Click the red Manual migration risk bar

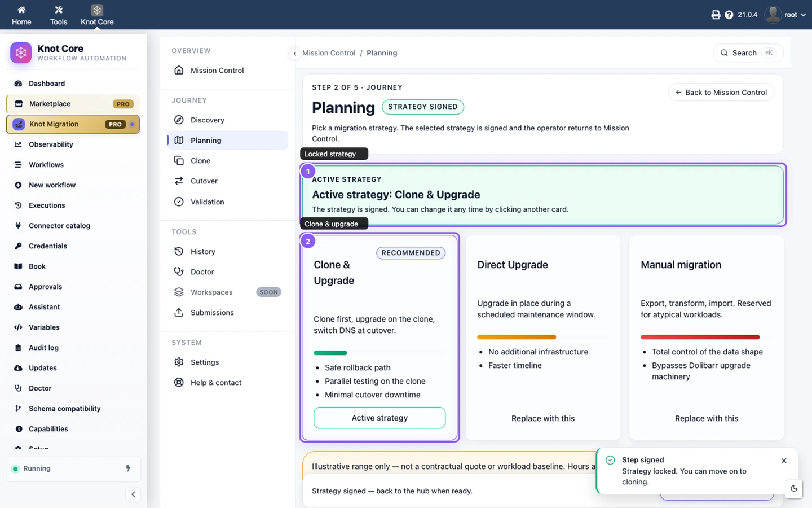click(700, 337)
